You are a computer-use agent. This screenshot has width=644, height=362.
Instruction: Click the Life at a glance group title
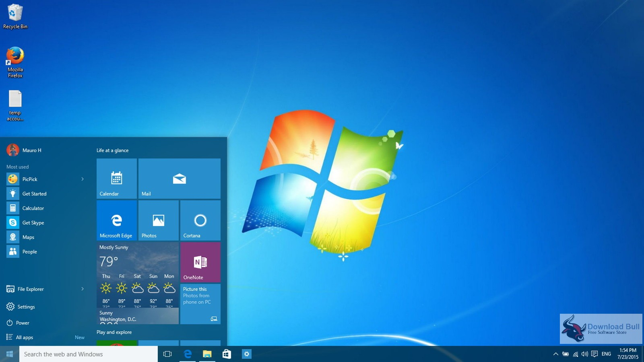112,150
